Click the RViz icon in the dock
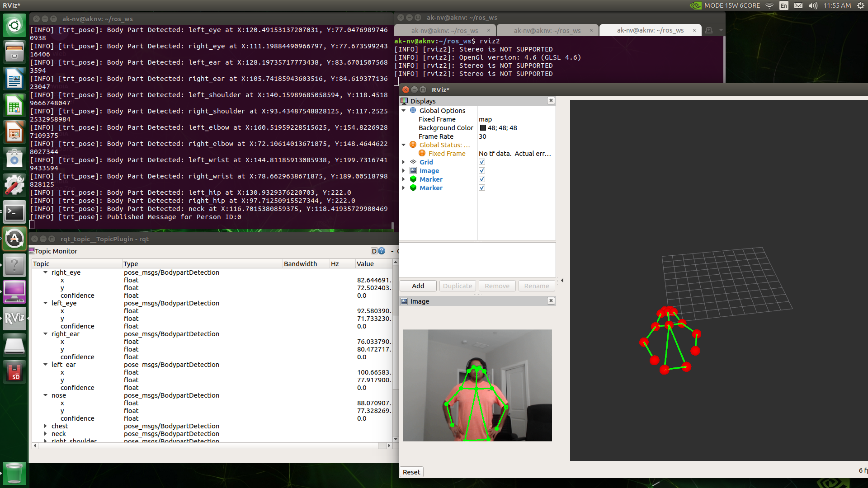Screen dimensions: 868x488 pos(14,318)
